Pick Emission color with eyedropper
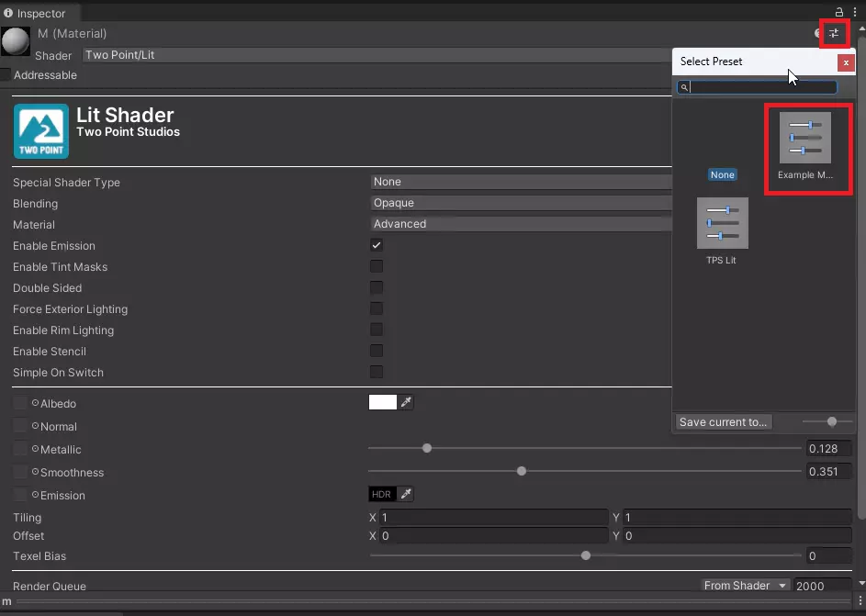 [406, 494]
